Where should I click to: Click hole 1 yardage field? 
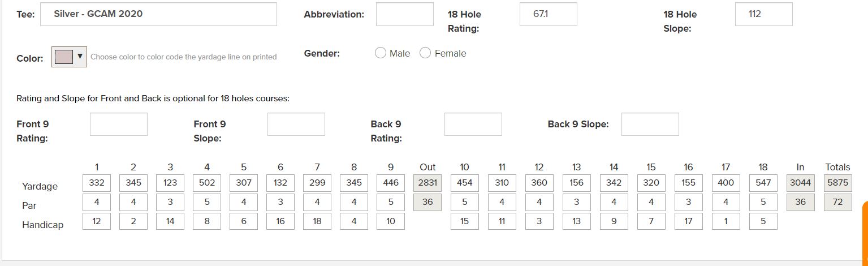(x=97, y=183)
